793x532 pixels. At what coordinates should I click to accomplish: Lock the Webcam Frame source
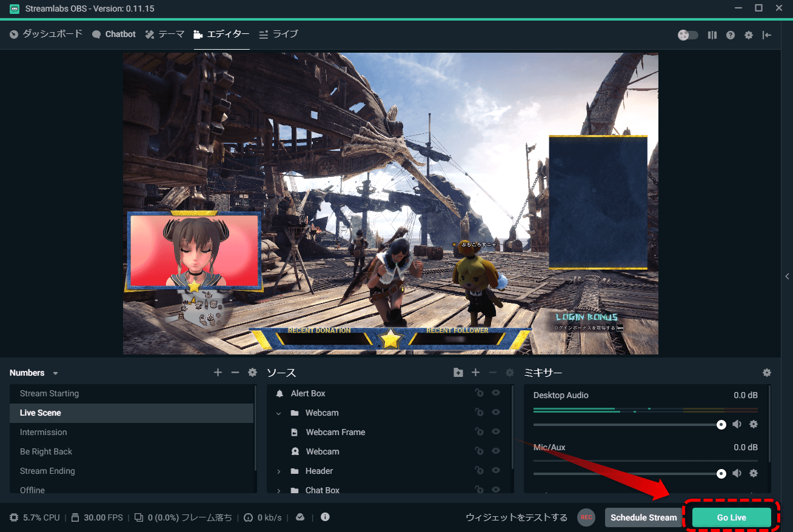pos(479,432)
